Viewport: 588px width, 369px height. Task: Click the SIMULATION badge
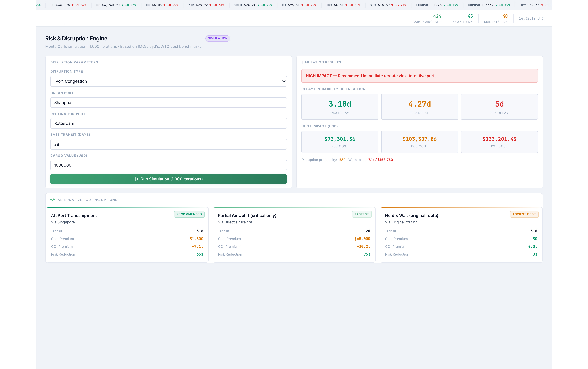click(217, 38)
